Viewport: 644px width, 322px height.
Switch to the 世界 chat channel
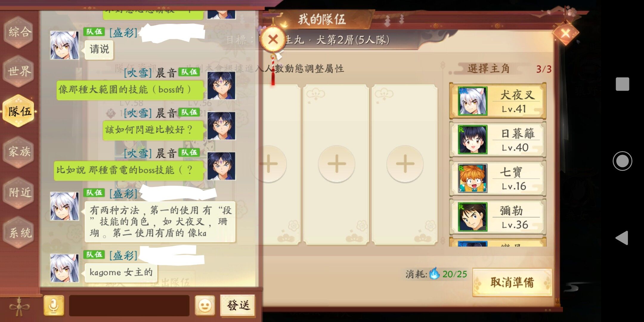[x=19, y=71]
